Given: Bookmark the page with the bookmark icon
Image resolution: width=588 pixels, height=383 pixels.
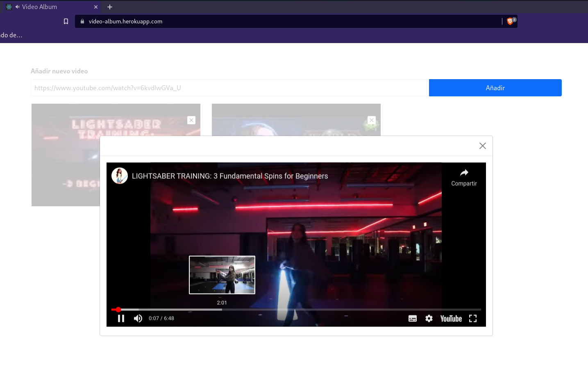Looking at the screenshot, I should click(x=66, y=21).
